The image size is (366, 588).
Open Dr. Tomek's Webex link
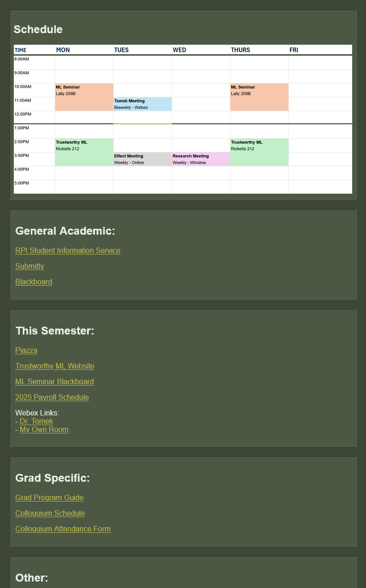36,421
